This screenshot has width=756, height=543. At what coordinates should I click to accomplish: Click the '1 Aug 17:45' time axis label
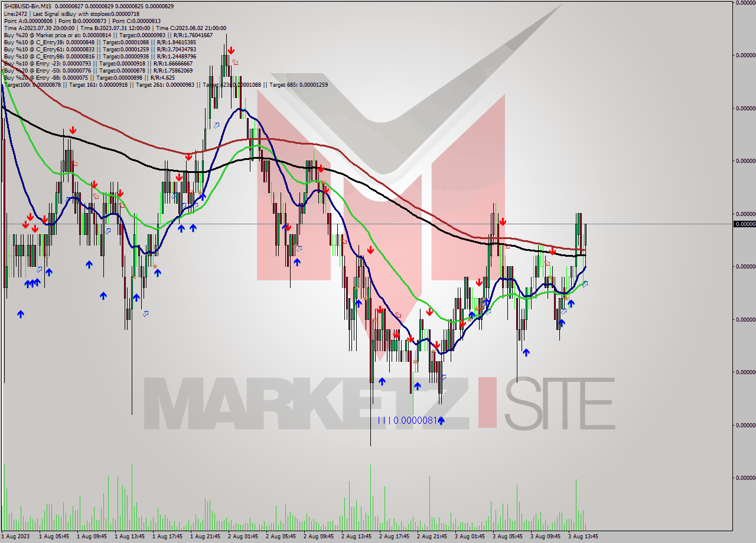(167, 537)
